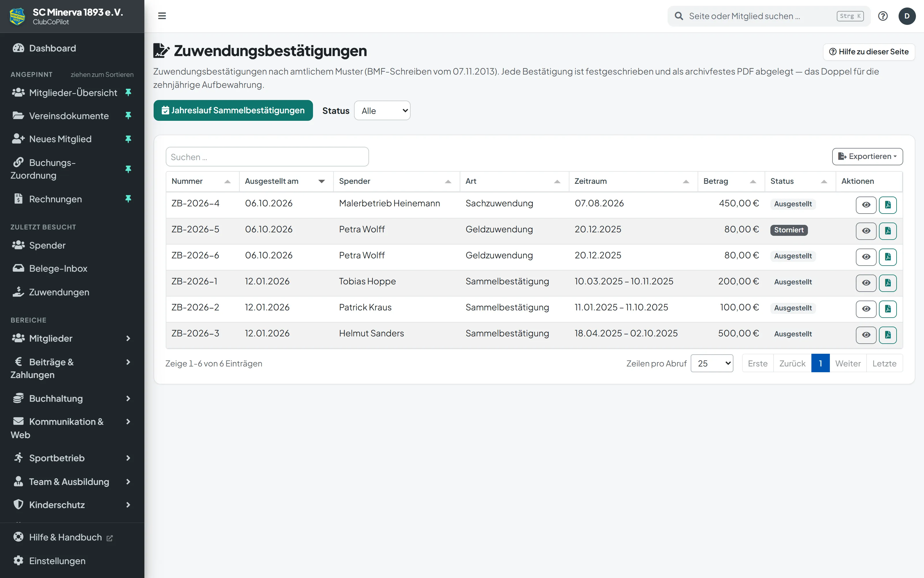Expand Team & Ausbildung section

(x=72, y=482)
